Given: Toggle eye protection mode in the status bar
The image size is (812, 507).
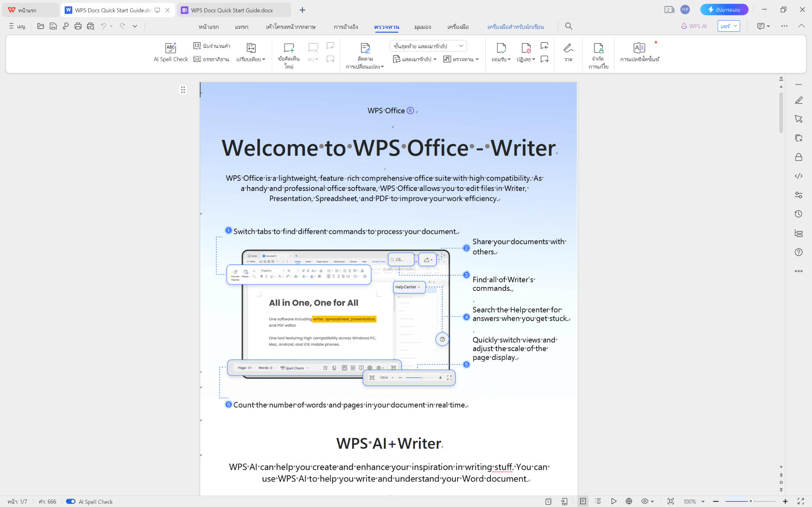Looking at the screenshot, I should point(645,501).
